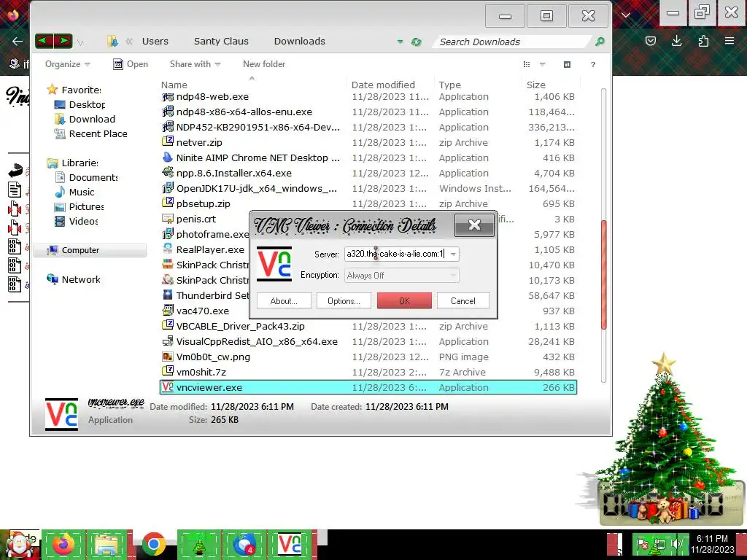Toggle the preview pane icon
The height and width of the screenshot is (560, 747).
click(x=567, y=64)
